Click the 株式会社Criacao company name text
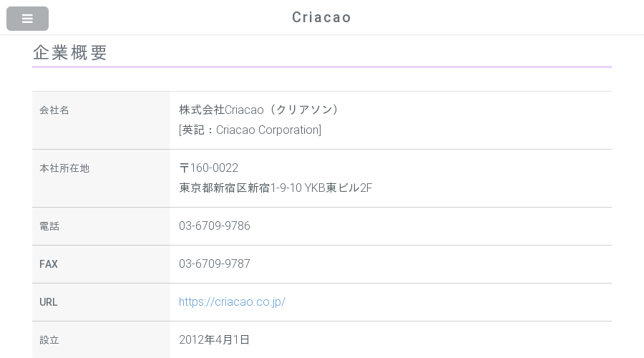This screenshot has width=644, height=358. 221,110
